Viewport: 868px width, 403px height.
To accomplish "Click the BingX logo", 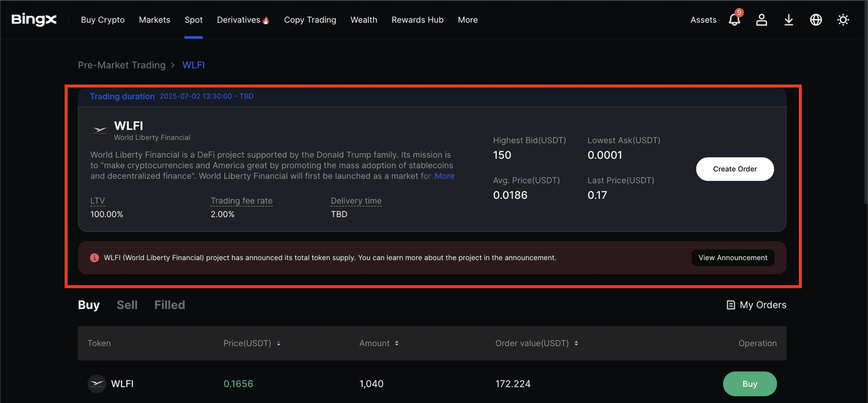I will (34, 20).
